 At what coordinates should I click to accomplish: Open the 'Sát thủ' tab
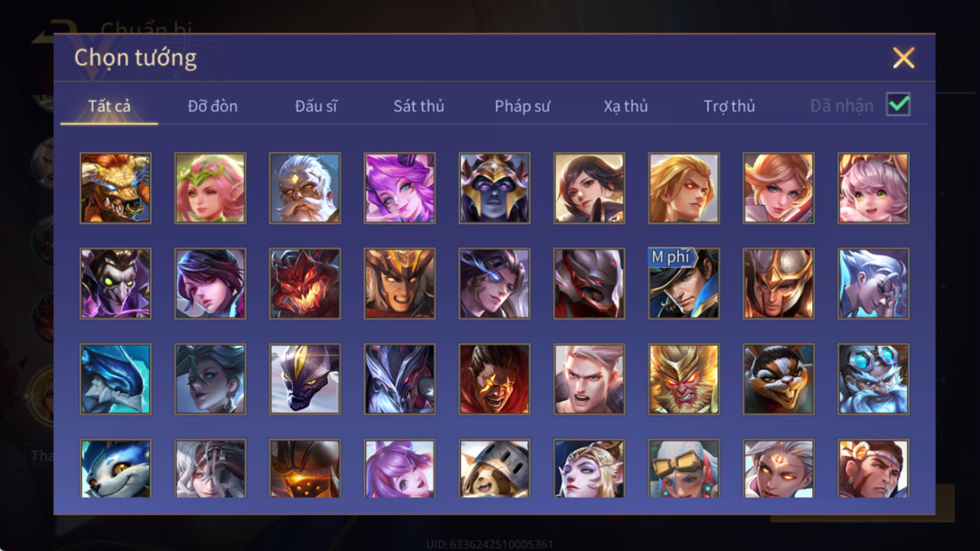pos(419,106)
